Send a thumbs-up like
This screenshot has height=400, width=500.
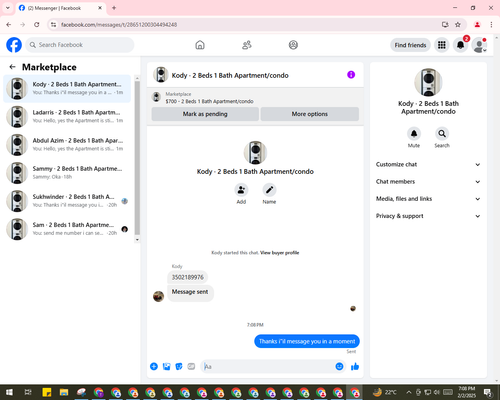point(355,366)
